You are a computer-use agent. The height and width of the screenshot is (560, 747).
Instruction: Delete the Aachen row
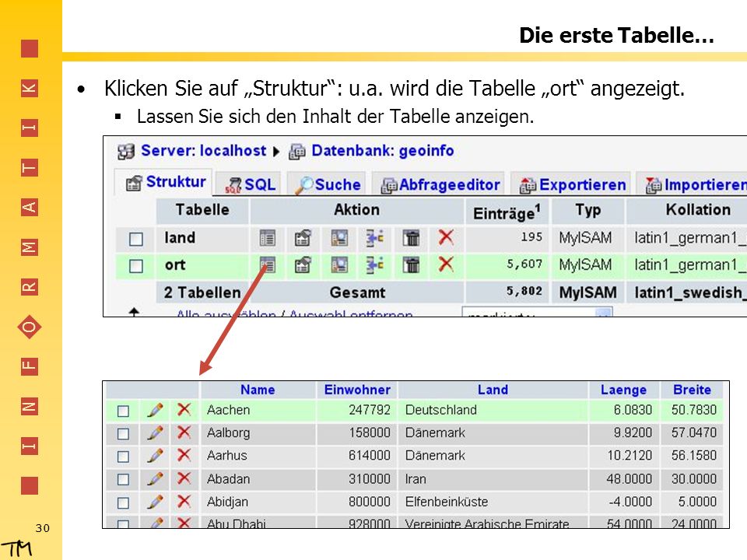(x=184, y=410)
